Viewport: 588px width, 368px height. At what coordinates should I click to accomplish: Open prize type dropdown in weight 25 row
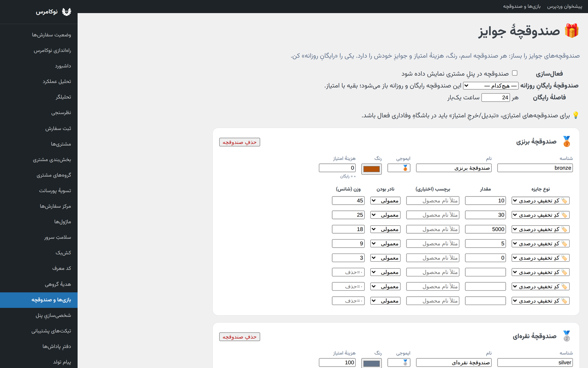click(541, 215)
